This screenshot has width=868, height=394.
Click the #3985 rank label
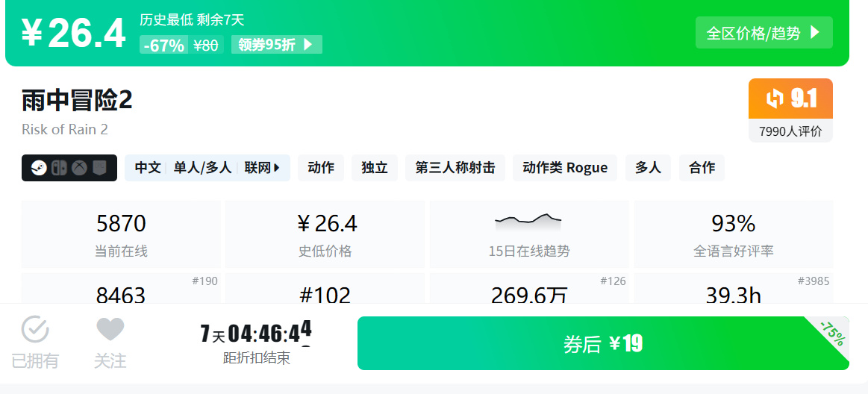[x=814, y=281]
